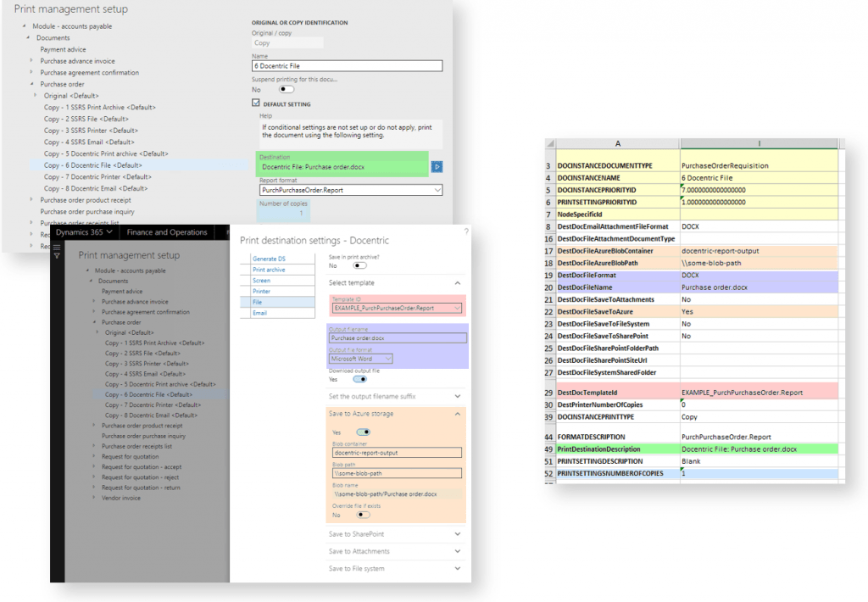Click the Excel select-all corner triangle
This screenshot has height=602, width=868.
click(550, 143)
